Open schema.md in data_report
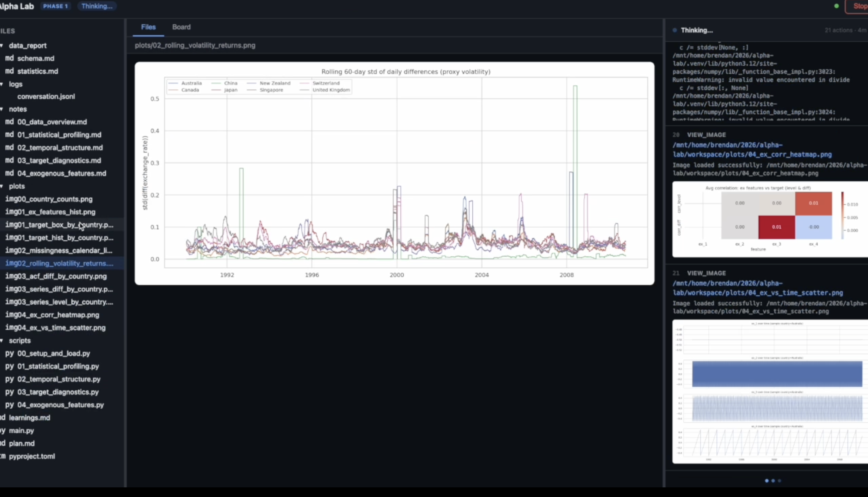 pos(36,58)
